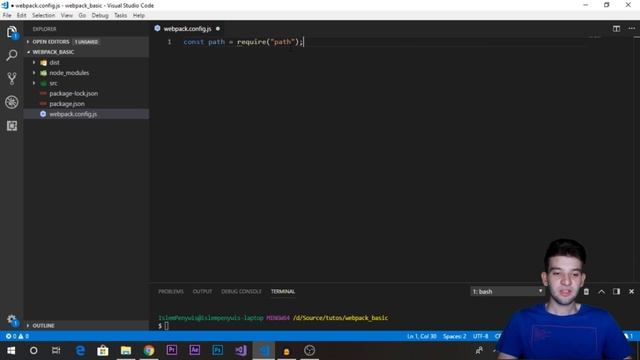640x360 pixels.
Task: Click the Spaces: 2 indentation status
Action: 454,336
